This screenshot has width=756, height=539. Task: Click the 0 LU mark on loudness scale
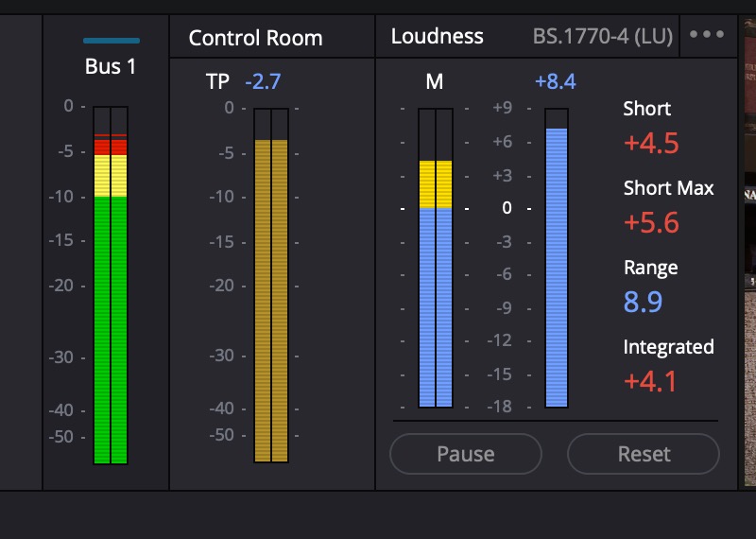click(x=507, y=208)
